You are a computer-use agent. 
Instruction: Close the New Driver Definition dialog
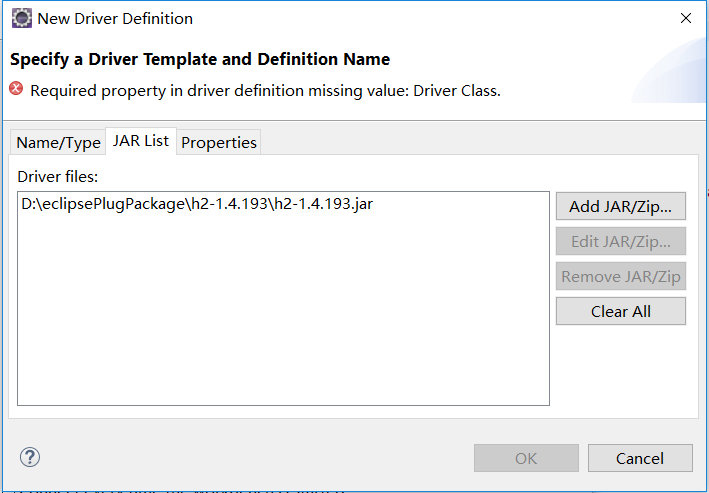click(685, 18)
